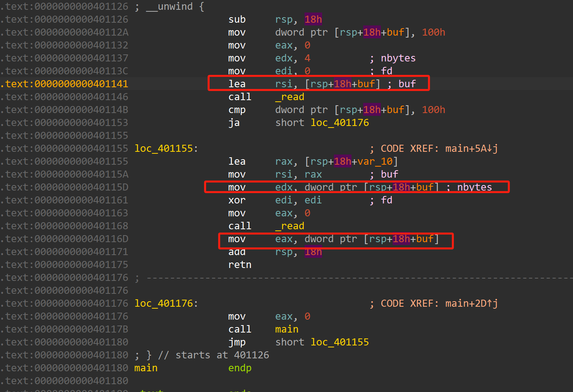Viewport: 573px width, 392px height.
Task: Click the edx register in mov edx, 4
Action: pyautogui.click(x=284, y=58)
